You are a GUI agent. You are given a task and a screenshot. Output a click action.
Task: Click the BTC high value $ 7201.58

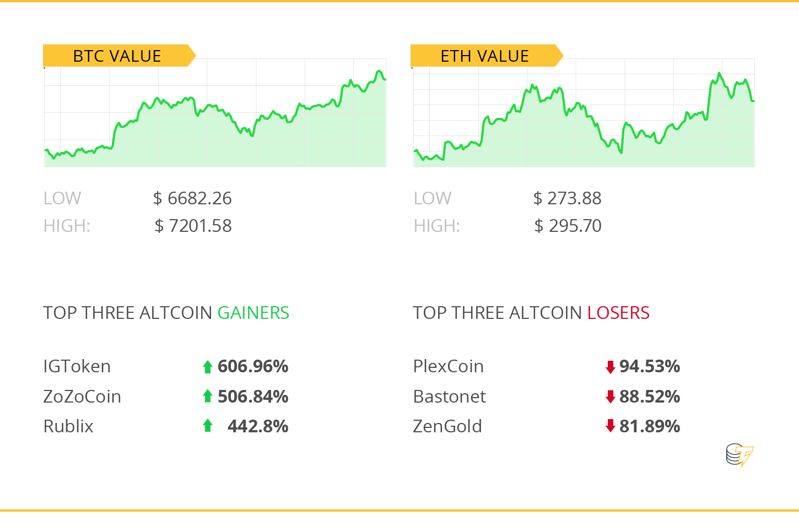193,226
